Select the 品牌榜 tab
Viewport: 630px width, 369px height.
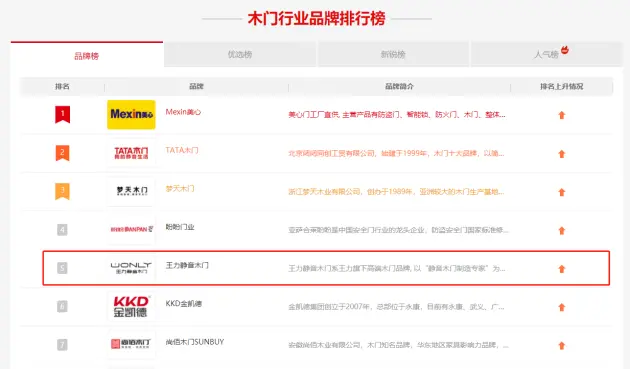coord(87,55)
